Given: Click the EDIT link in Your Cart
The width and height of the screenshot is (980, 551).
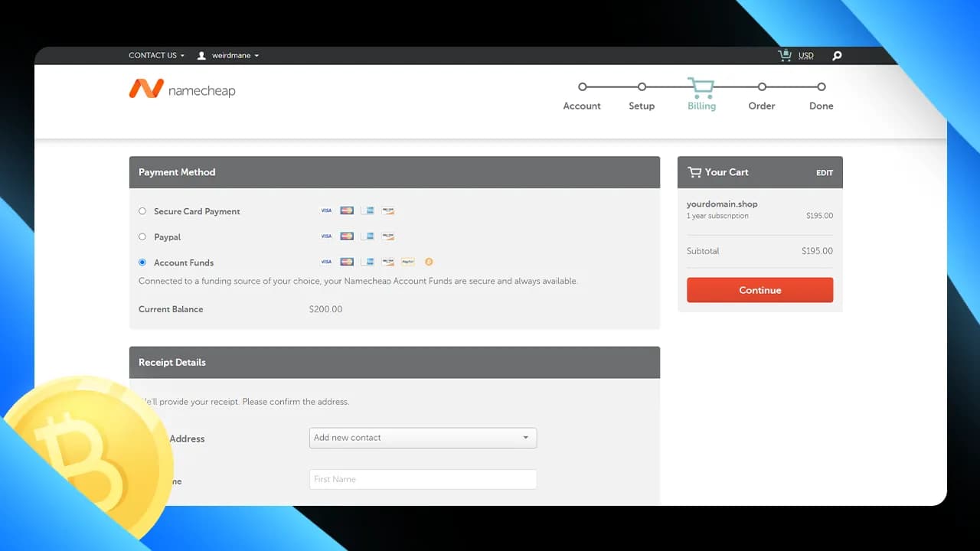Looking at the screenshot, I should pos(824,173).
